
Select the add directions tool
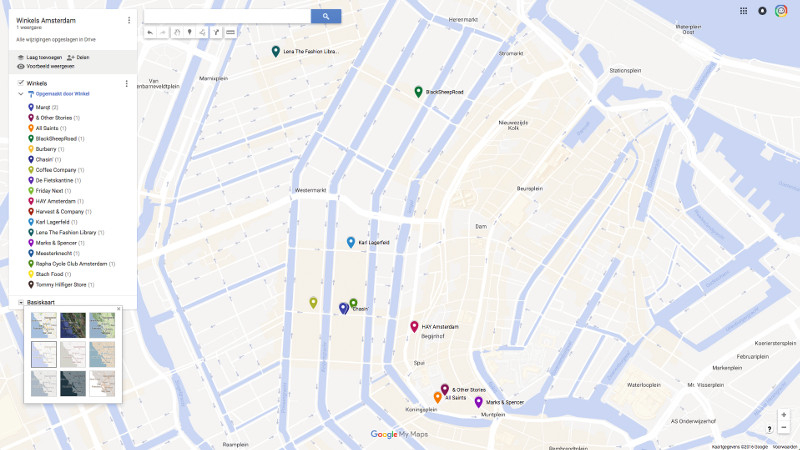tap(216, 33)
